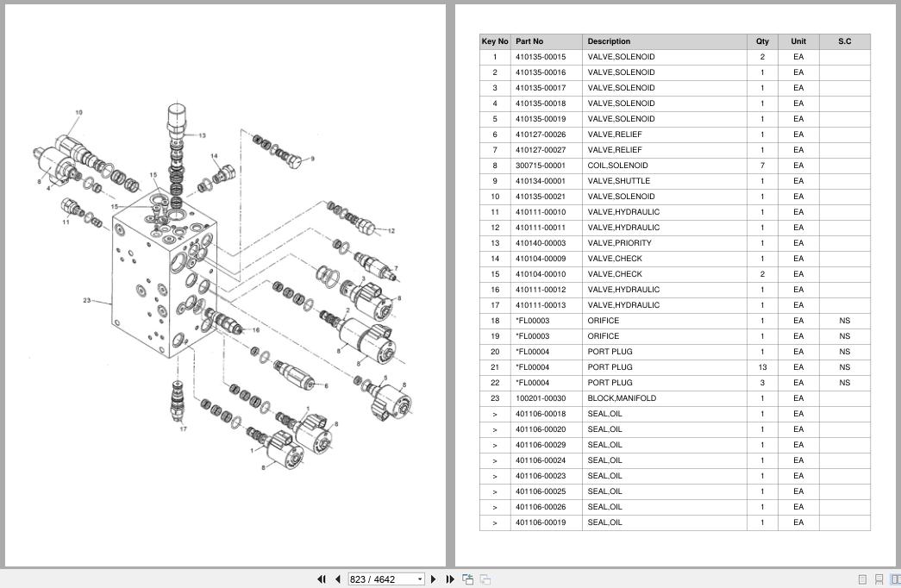
Task: Select part number 410135-00017
Action: (x=540, y=88)
